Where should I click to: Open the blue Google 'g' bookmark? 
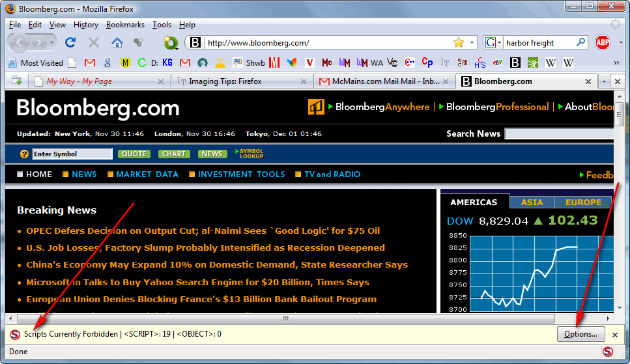click(x=107, y=63)
